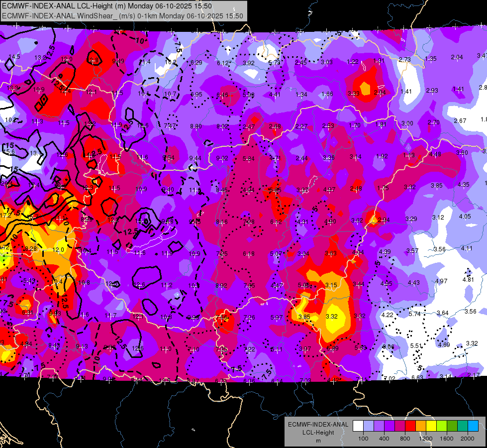Select the grid value 4.48
The width and height of the screenshot is (487, 448).
[x=435, y=154]
